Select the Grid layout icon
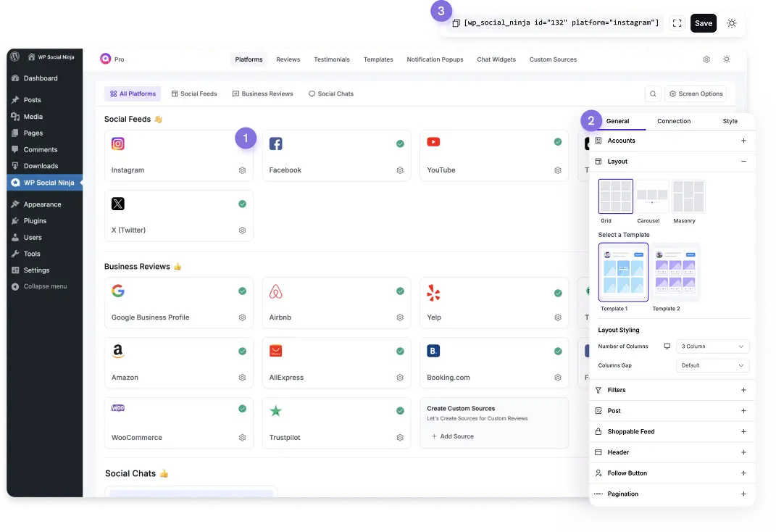The width and height of the screenshot is (776, 532). pyautogui.click(x=614, y=196)
